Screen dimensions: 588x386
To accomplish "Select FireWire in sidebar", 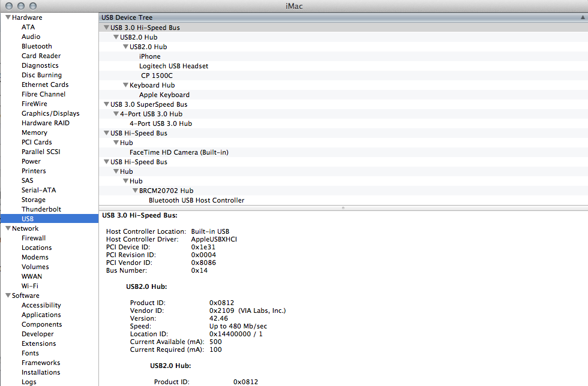I will (34, 104).
